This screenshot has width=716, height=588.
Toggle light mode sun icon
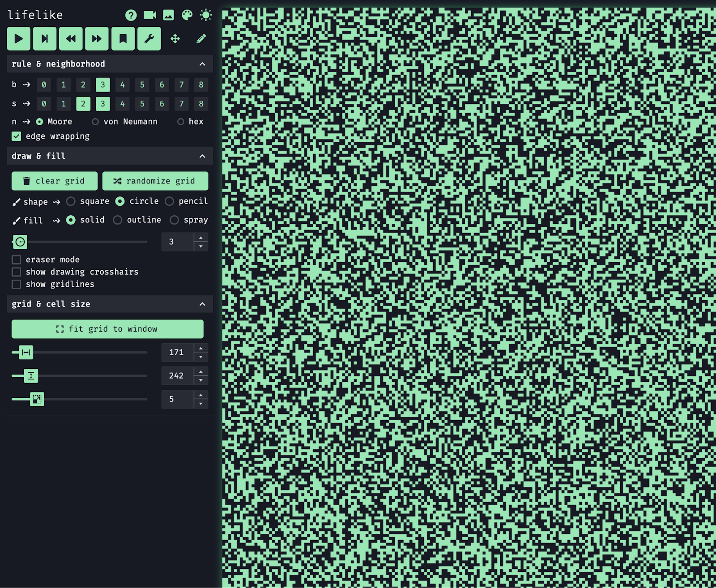[x=206, y=15]
